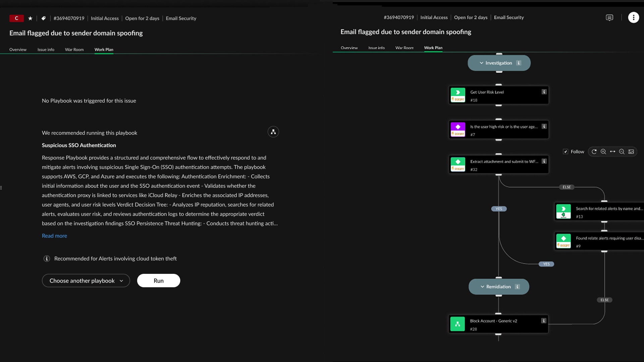Click the Run button
The height and width of the screenshot is (362, 644).
click(158, 281)
